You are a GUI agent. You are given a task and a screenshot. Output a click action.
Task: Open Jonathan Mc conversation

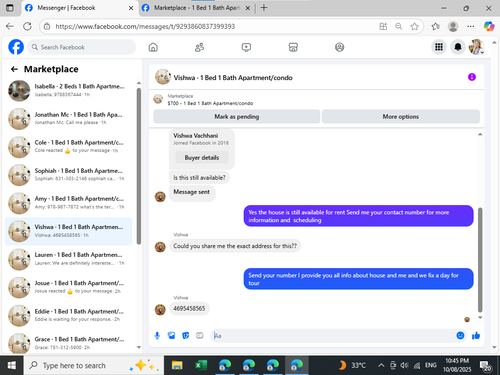tap(69, 118)
